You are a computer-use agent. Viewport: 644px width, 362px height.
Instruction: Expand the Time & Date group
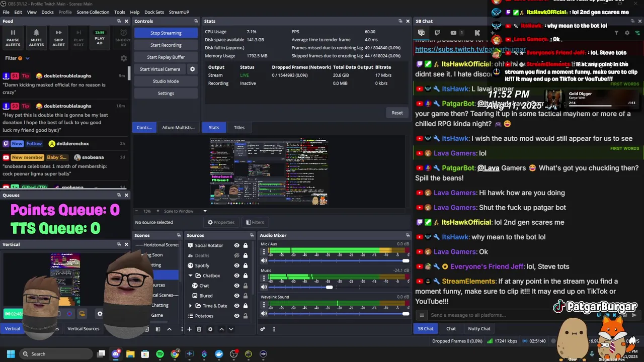coord(191,306)
